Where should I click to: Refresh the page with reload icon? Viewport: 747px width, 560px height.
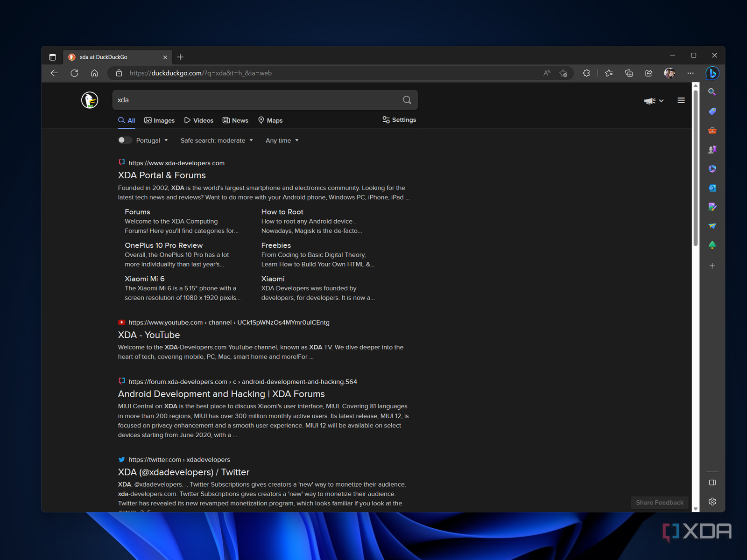click(74, 73)
